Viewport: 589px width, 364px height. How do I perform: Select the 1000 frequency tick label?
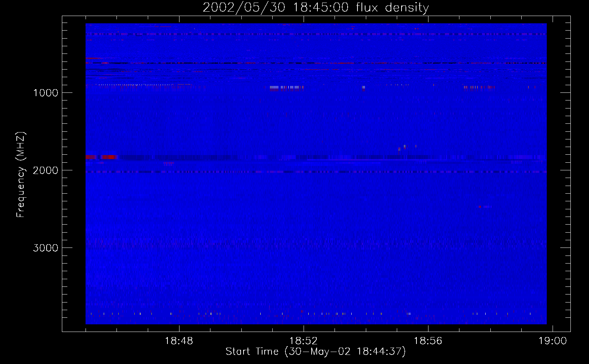46,93
